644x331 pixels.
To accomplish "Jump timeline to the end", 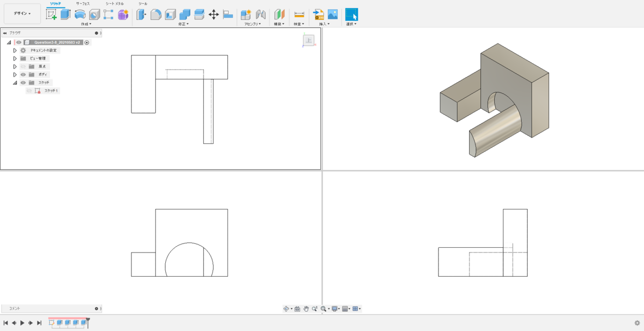I will tap(39, 323).
